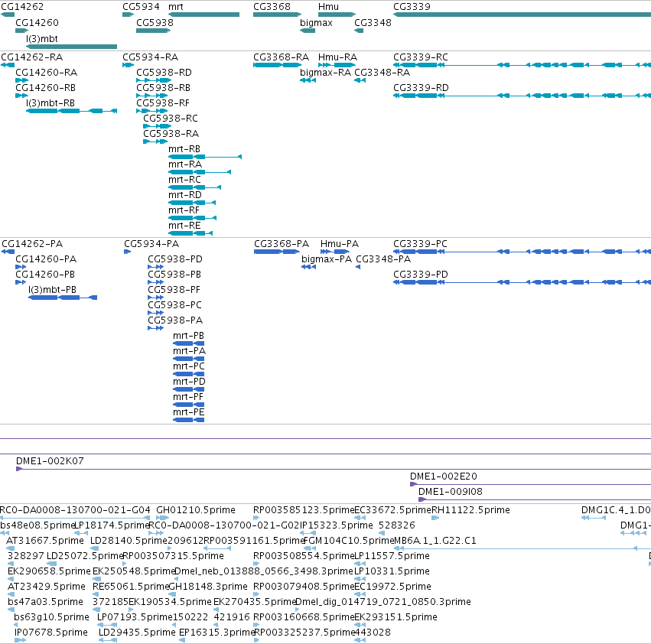Select the Hmu gene label
Image resolution: width=651 pixels, height=644 pixels.
pyautogui.click(x=328, y=7)
